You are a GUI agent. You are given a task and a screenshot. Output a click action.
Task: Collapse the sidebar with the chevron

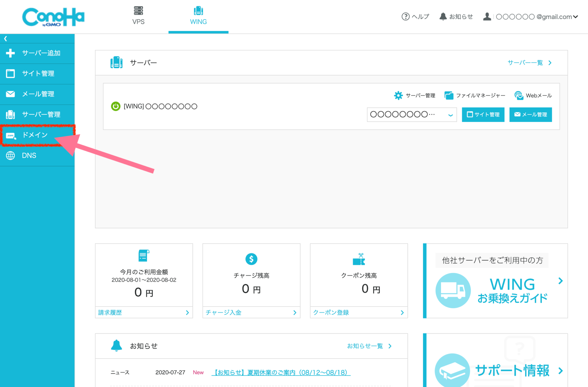[6, 39]
